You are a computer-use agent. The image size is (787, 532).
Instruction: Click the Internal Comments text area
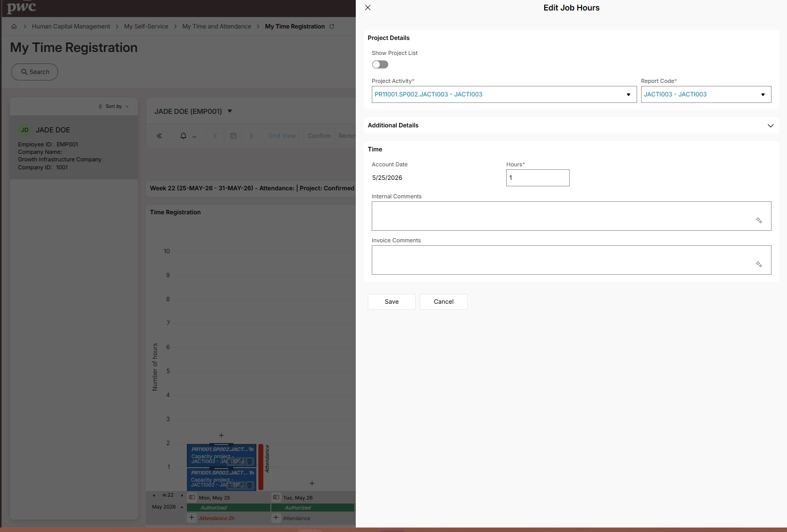pos(572,216)
